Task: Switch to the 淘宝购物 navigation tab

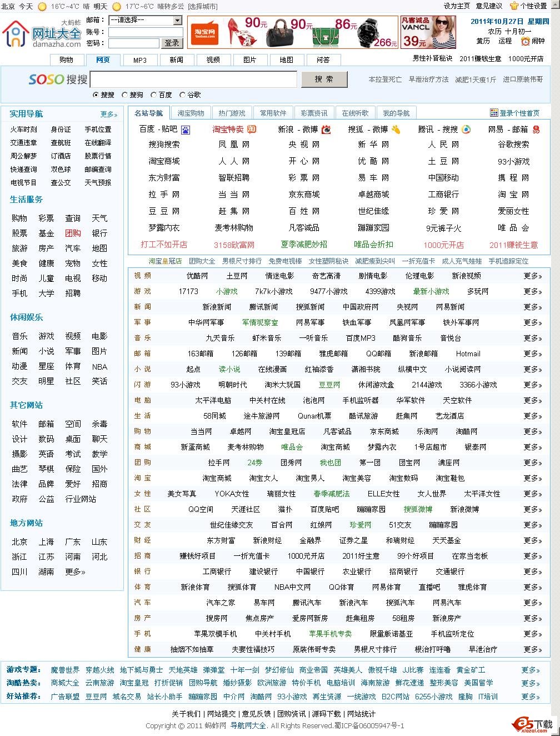Action: click(190, 112)
